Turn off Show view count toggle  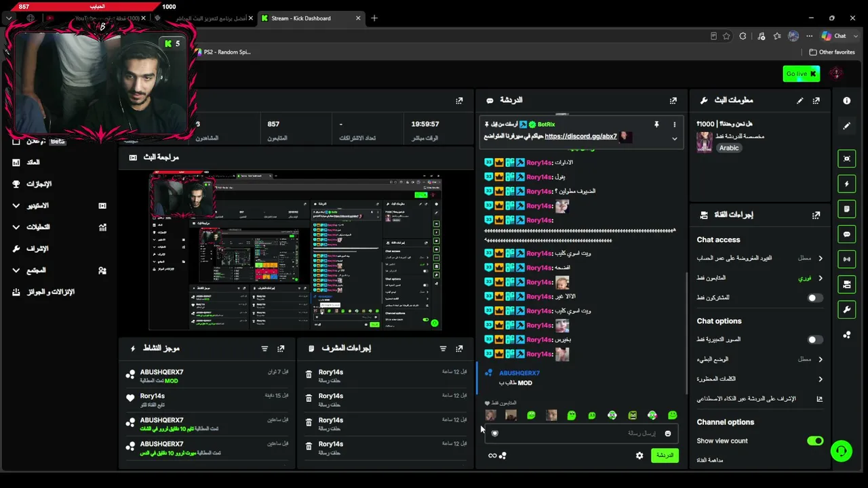[x=815, y=441]
